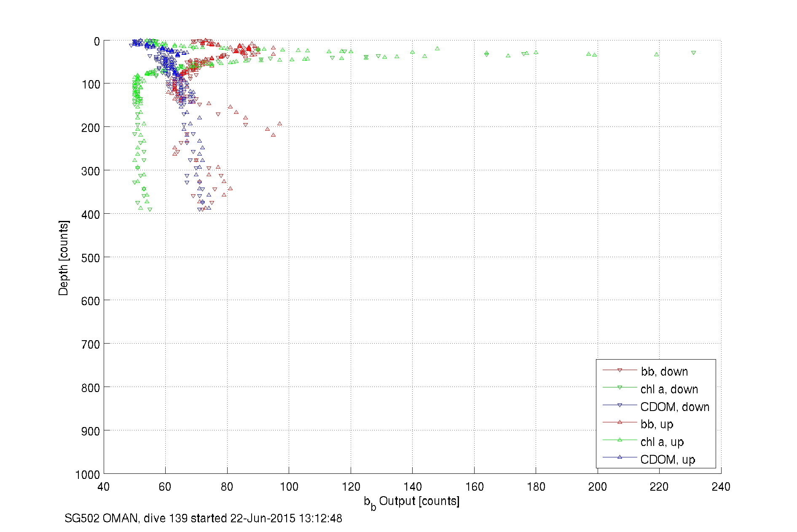This screenshot has height=532, width=797.
Task: Click the x-axis tick label 160
Action: click(x=474, y=487)
